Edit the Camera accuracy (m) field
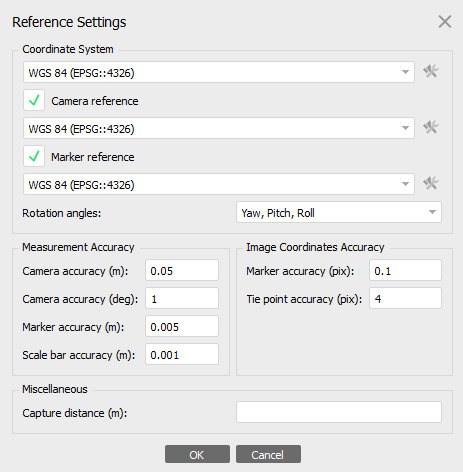The image size is (463, 472). (x=182, y=270)
